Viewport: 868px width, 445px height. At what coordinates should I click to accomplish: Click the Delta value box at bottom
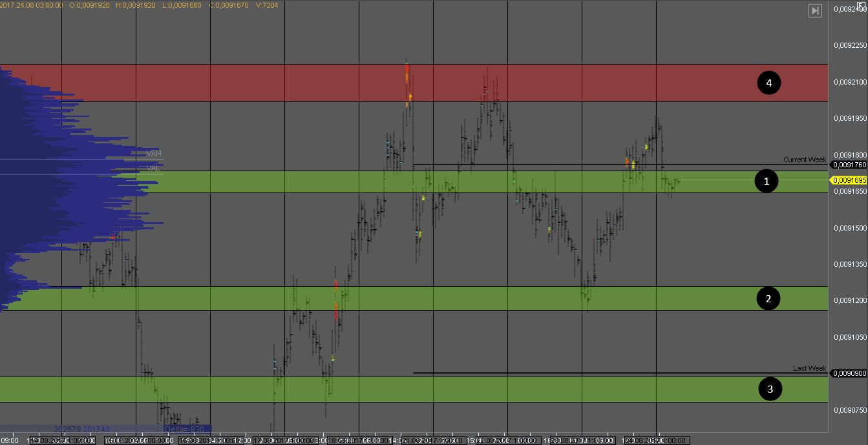point(184,429)
